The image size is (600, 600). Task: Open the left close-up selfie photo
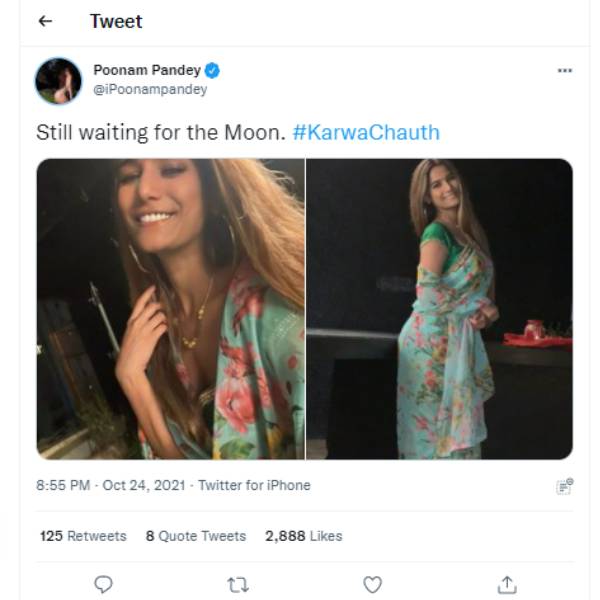tap(170, 309)
